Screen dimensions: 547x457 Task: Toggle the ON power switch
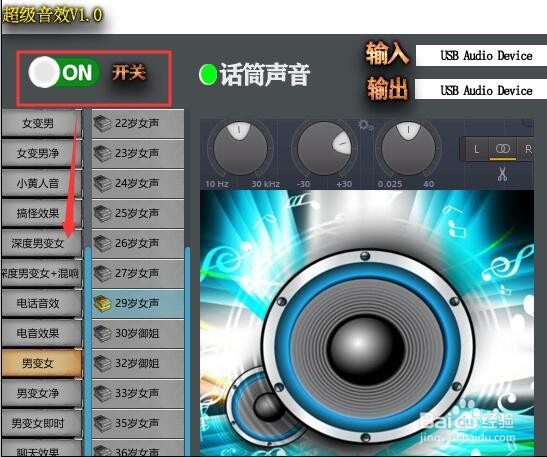(65, 72)
